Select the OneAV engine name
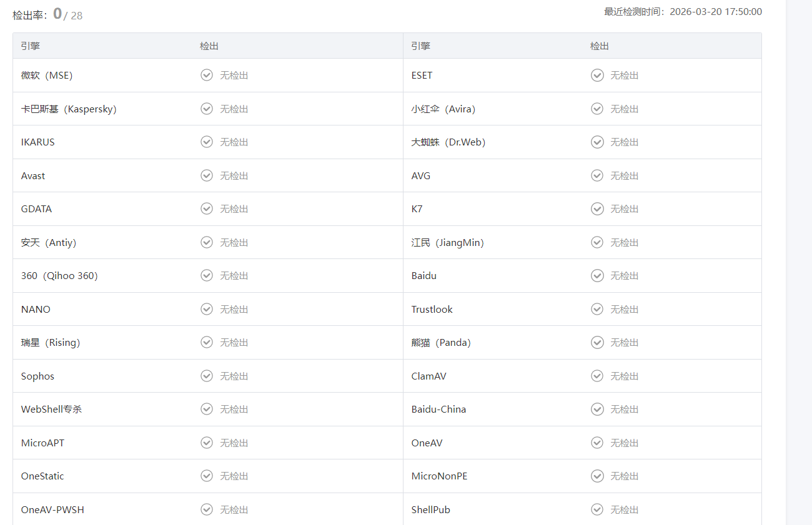 pyautogui.click(x=427, y=443)
